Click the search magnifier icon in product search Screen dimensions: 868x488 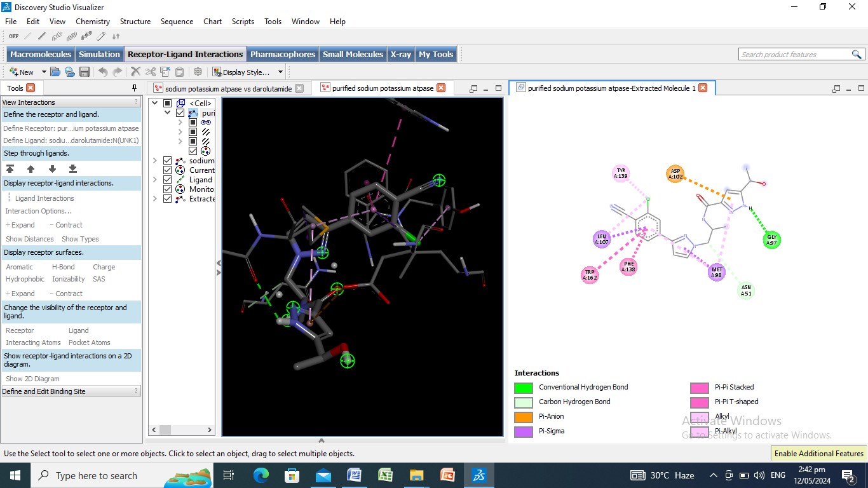pos(857,55)
